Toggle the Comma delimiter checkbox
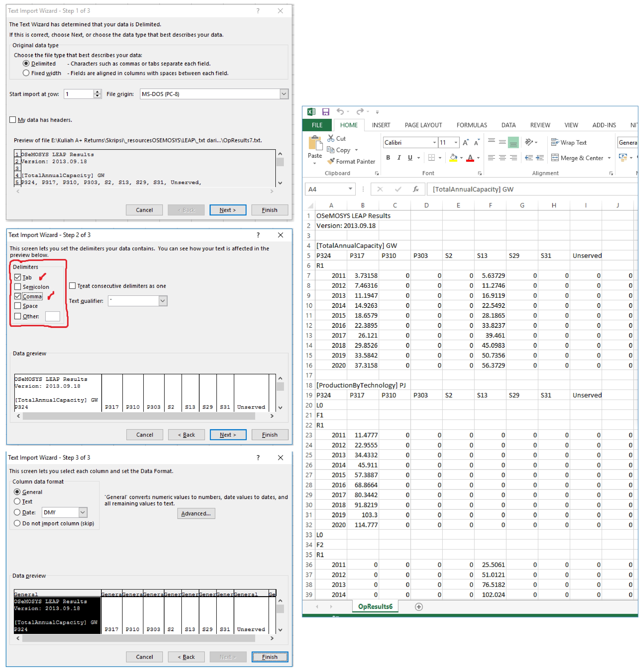 point(18,296)
